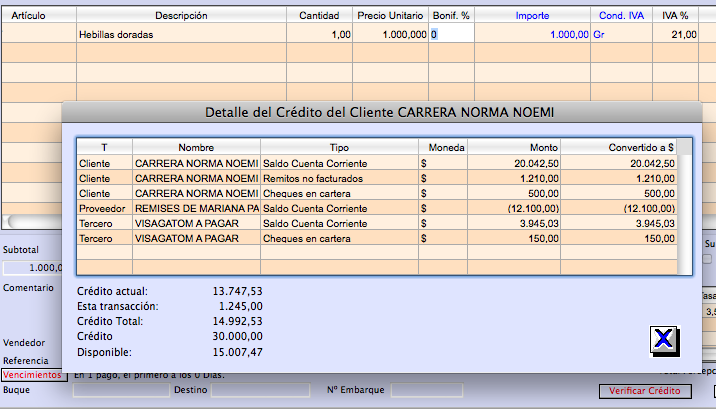This screenshot has height=409, width=716.
Task: Edit the Bonif. % field containing 0
Action: [x=451, y=34]
